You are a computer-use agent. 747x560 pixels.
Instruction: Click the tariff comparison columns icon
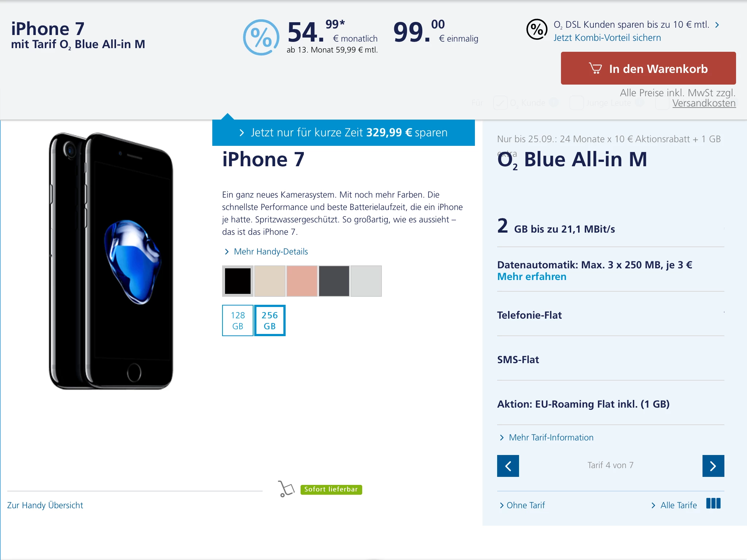(x=713, y=503)
